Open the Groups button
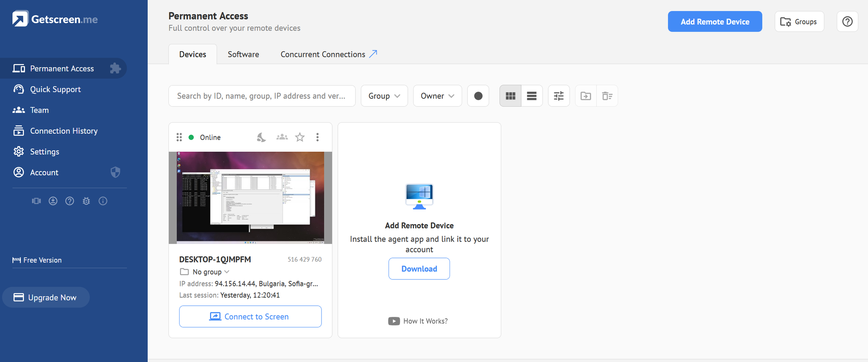This screenshot has width=868, height=362. 799,22
